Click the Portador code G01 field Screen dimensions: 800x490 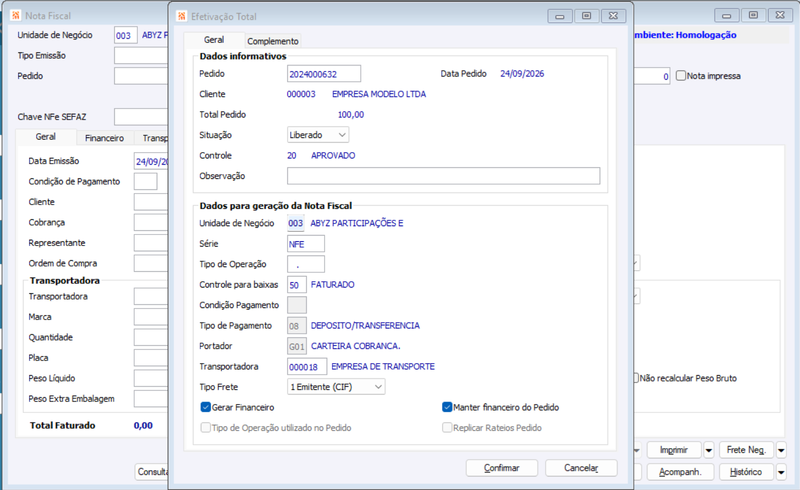click(x=296, y=346)
